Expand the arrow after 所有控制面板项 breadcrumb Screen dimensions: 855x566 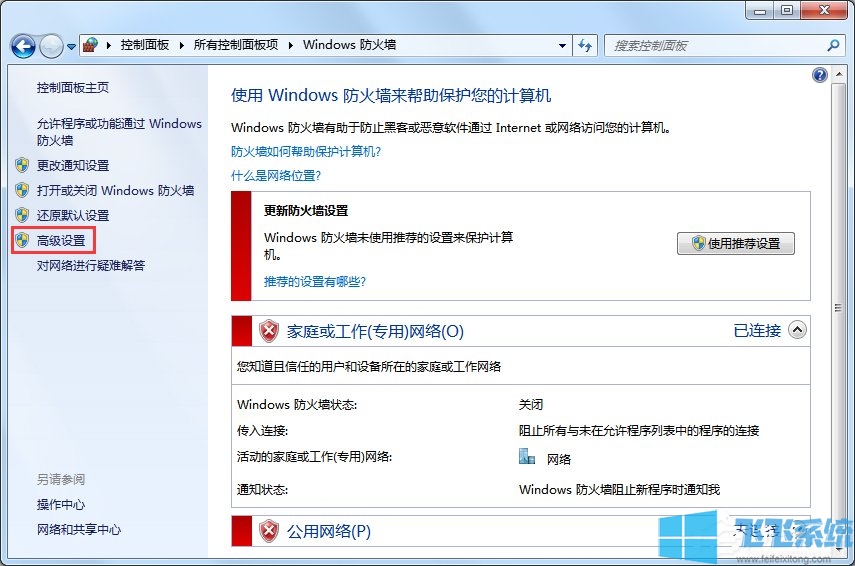pos(291,45)
